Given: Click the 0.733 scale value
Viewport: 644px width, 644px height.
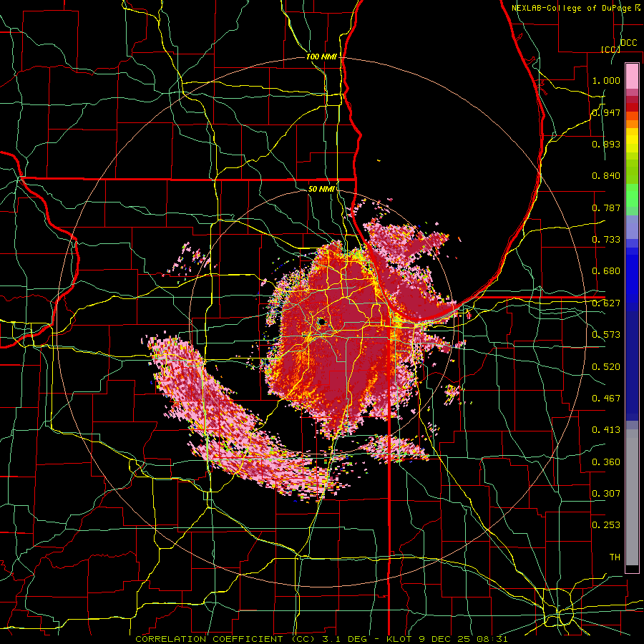Looking at the screenshot, I should tap(606, 240).
